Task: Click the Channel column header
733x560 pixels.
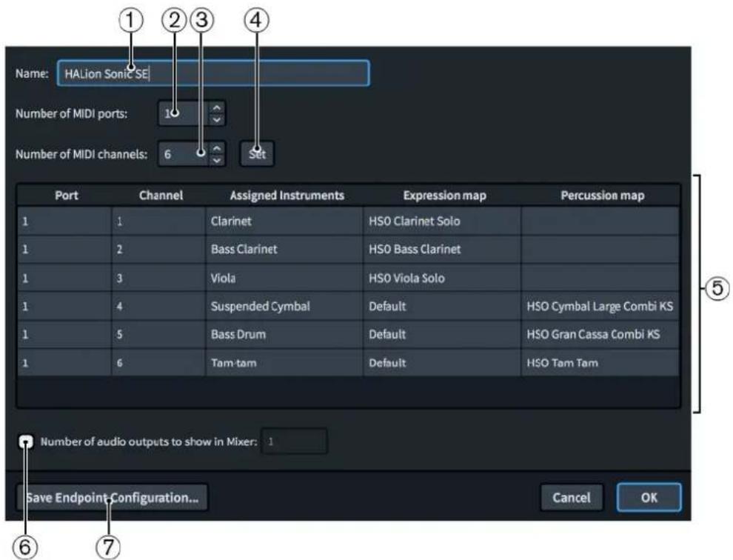Action: 161,195
